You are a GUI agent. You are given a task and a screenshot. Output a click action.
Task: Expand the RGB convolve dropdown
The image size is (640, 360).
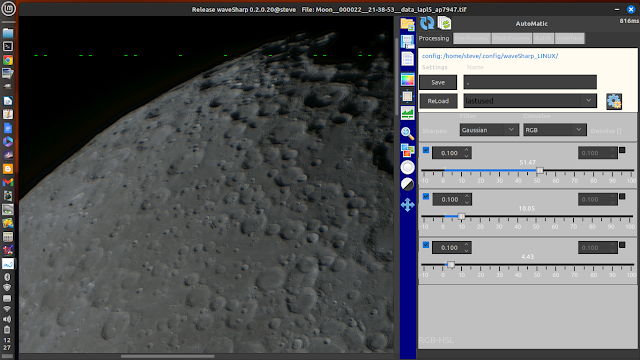[x=555, y=130]
